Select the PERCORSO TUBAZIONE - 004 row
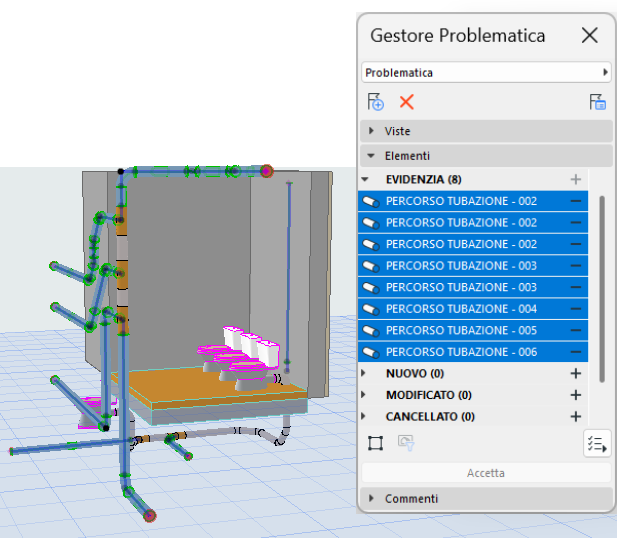 tap(473, 309)
